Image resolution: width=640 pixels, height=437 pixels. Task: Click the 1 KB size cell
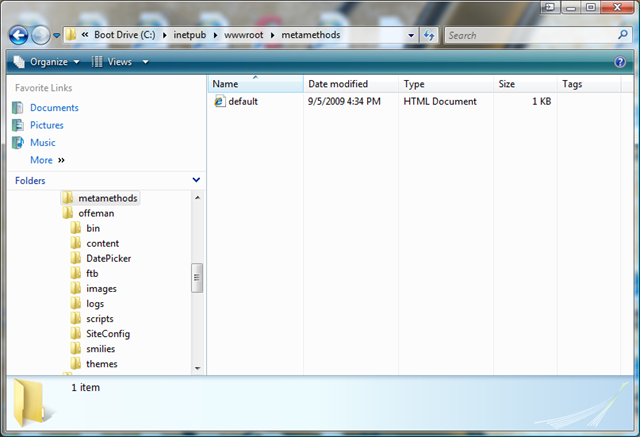[541, 101]
